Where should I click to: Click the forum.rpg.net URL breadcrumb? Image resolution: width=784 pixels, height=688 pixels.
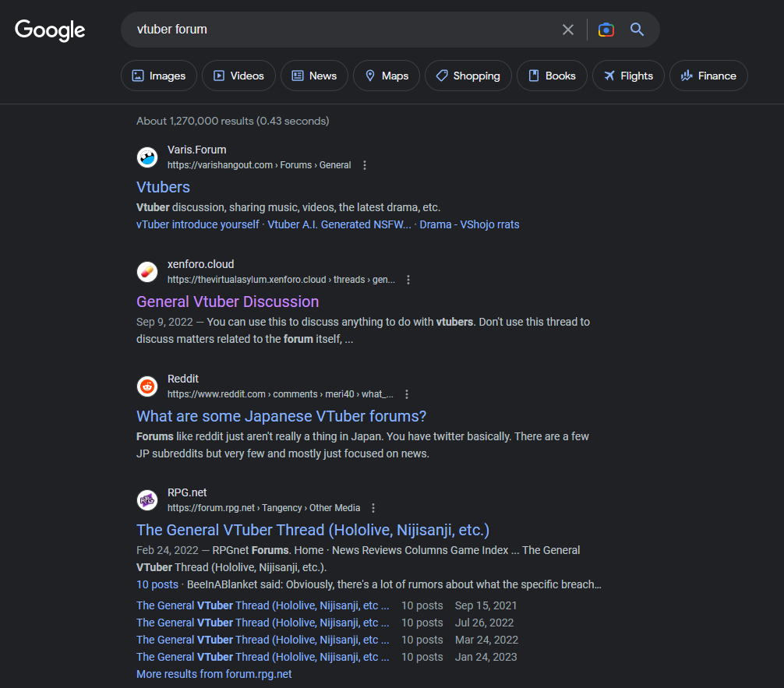263,508
